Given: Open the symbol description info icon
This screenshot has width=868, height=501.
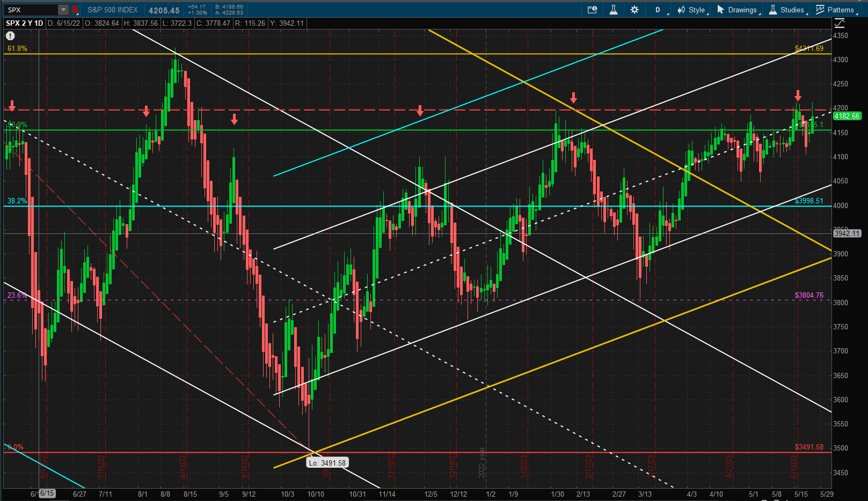Looking at the screenshot, I should 592,10.
